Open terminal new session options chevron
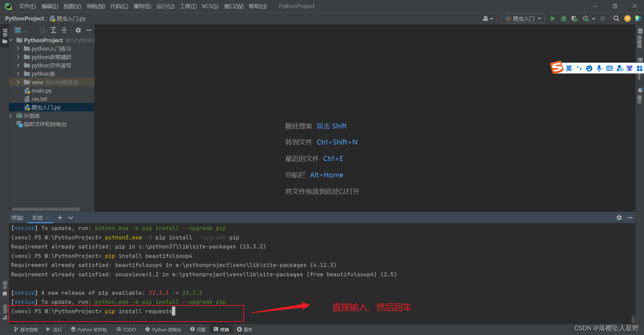 click(x=71, y=218)
